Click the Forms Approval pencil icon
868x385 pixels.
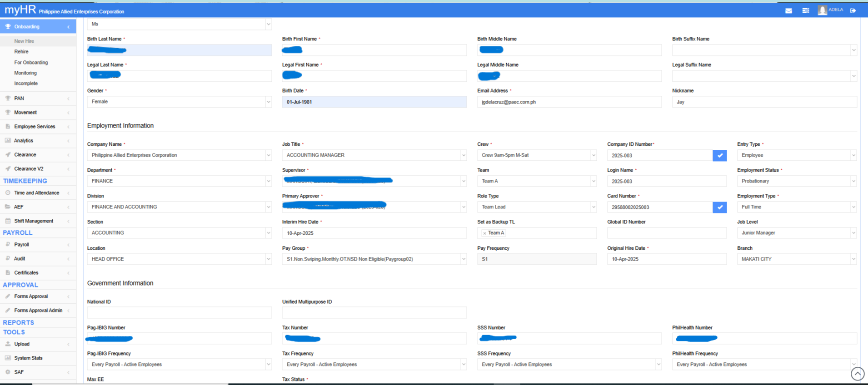[x=8, y=296]
